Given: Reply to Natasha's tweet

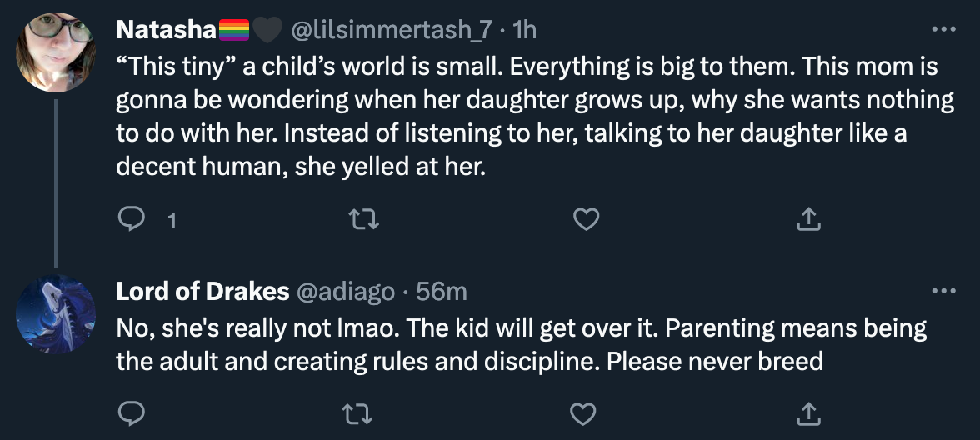Looking at the screenshot, I should [x=132, y=218].
